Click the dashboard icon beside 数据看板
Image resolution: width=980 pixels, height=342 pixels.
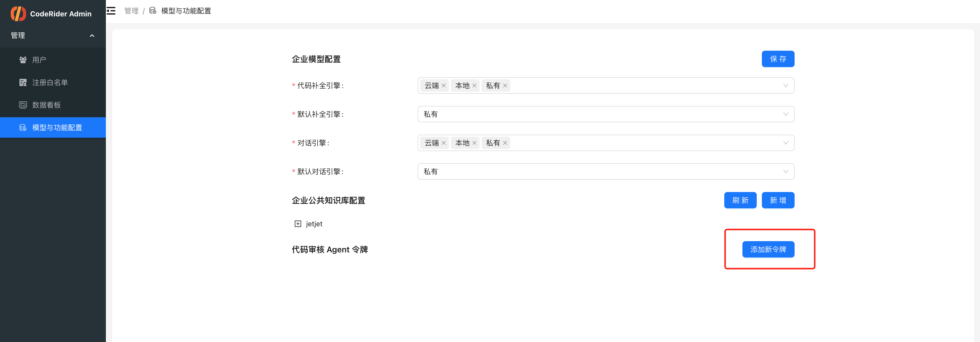23,105
